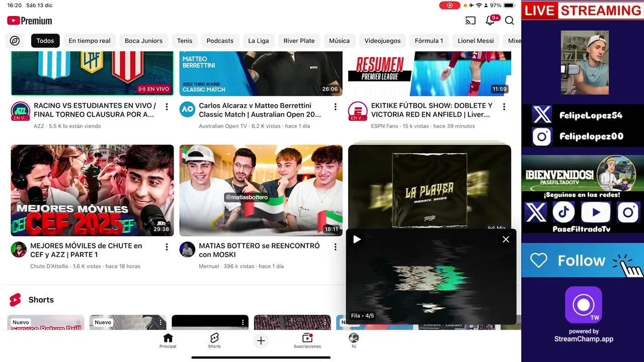This screenshot has width=644, height=362.
Task: Play the miniplayer video
Action: click(357, 239)
